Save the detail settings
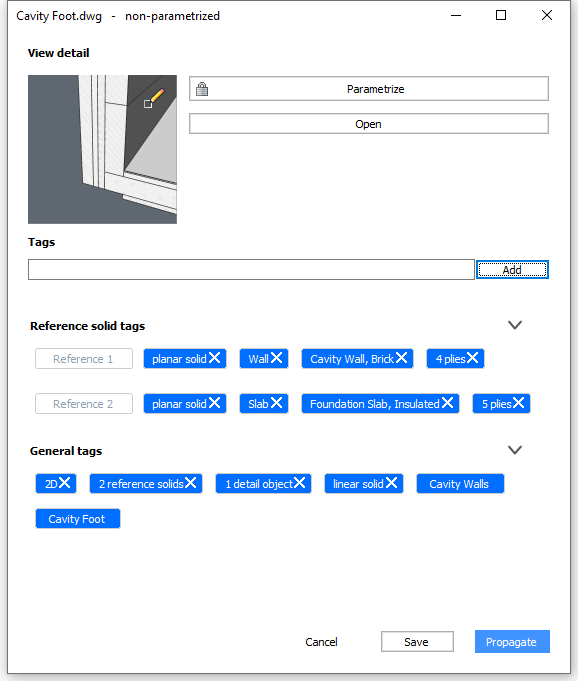This screenshot has height=681, width=578. pos(417,642)
